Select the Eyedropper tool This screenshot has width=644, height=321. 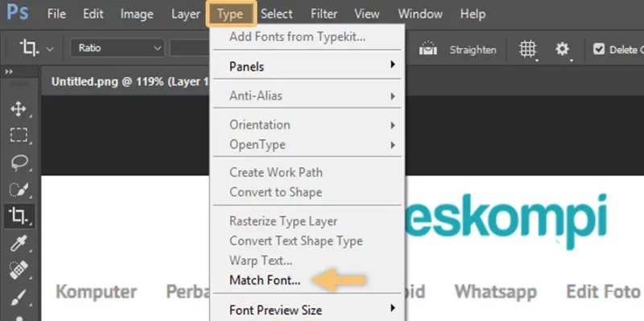tap(19, 244)
